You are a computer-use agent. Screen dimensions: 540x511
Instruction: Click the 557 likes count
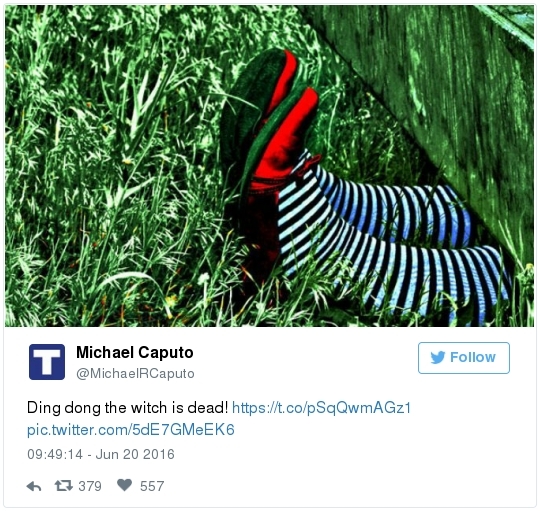152,486
